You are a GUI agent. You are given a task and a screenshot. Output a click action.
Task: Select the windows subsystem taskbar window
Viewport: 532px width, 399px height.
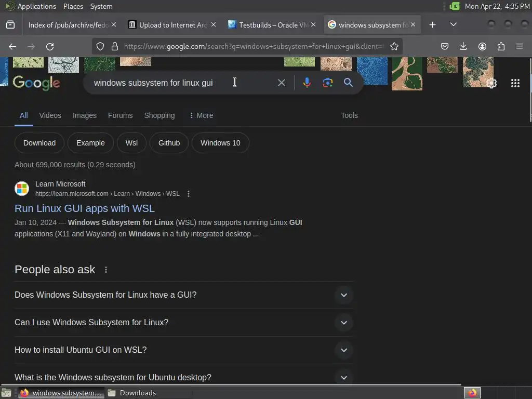(x=61, y=393)
